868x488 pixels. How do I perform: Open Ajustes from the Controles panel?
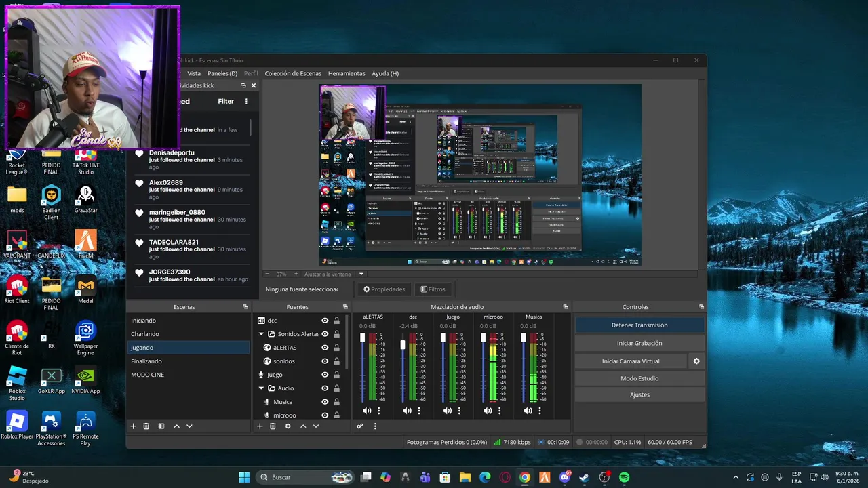[639, 394]
